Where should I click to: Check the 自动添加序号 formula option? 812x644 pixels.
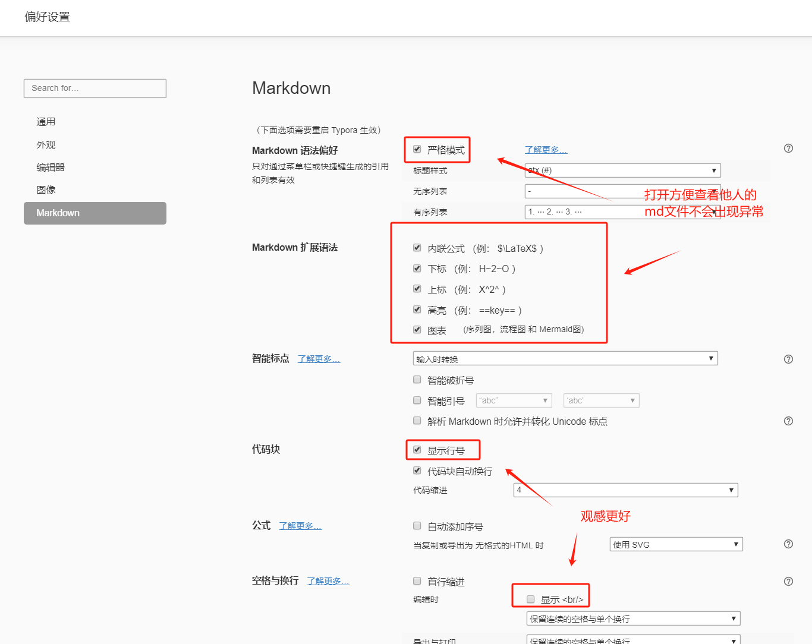tap(417, 526)
